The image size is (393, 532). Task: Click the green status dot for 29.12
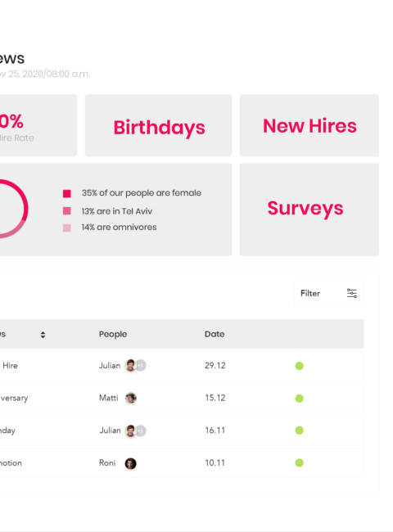300,366
